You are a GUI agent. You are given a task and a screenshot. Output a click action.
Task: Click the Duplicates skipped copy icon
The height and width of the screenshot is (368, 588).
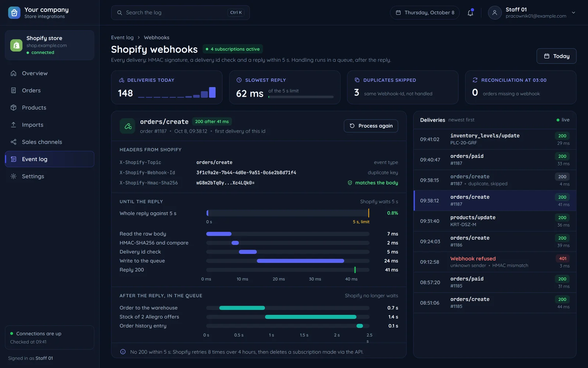(x=357, y=80)
